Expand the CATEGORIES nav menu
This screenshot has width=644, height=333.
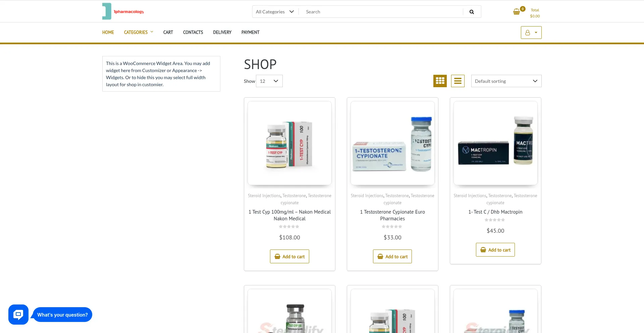(139, 32)
